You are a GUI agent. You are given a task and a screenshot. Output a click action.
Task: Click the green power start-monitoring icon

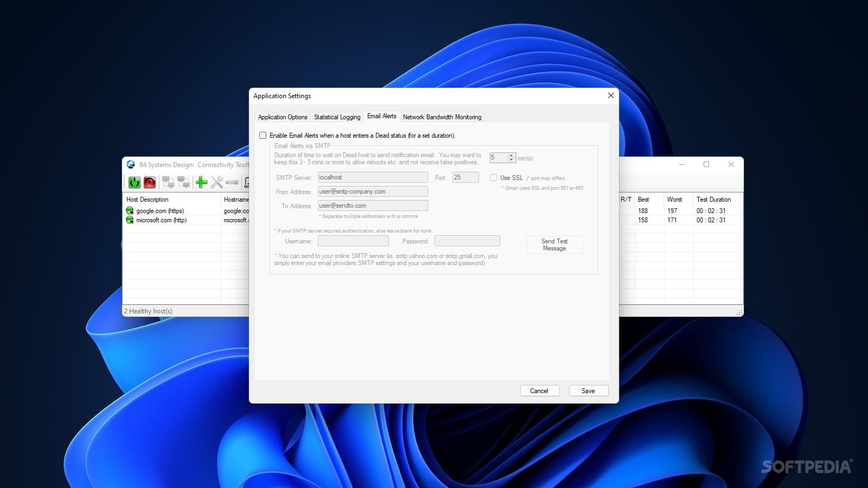(x=135, y=182)
